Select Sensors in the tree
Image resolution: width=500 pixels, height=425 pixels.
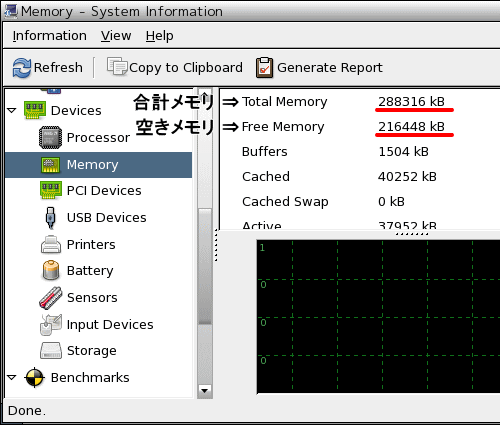pos(92,297)
